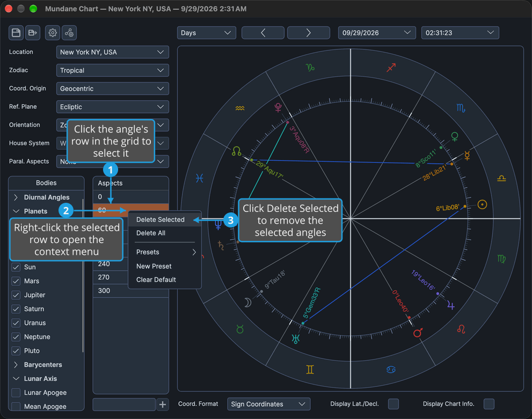This screenshot has width=532, height=419.
Task: Click the Saturn glyph in the chart
Action: click(x=221, y=245)
